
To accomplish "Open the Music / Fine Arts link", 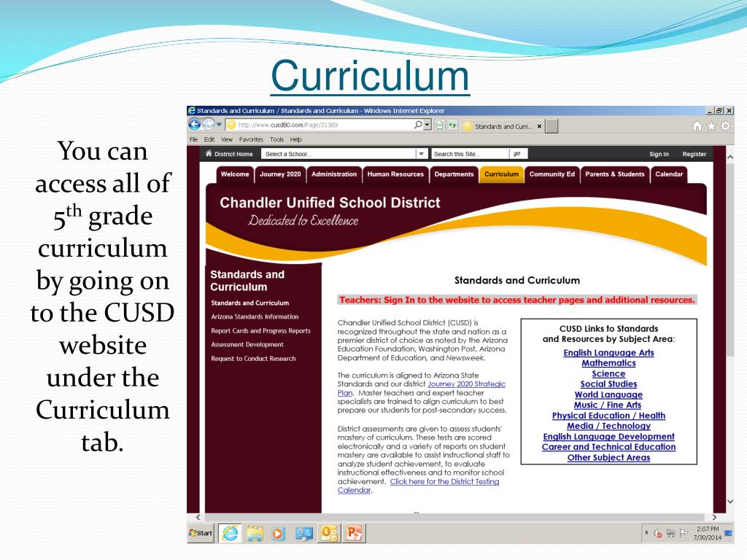I will coord(608,405).
